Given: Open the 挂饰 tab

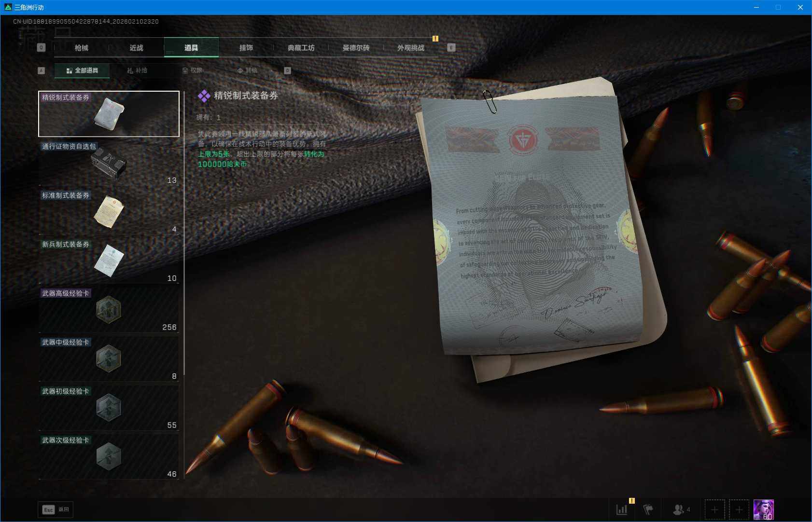Looking at the screenshot, I should 246,48.
